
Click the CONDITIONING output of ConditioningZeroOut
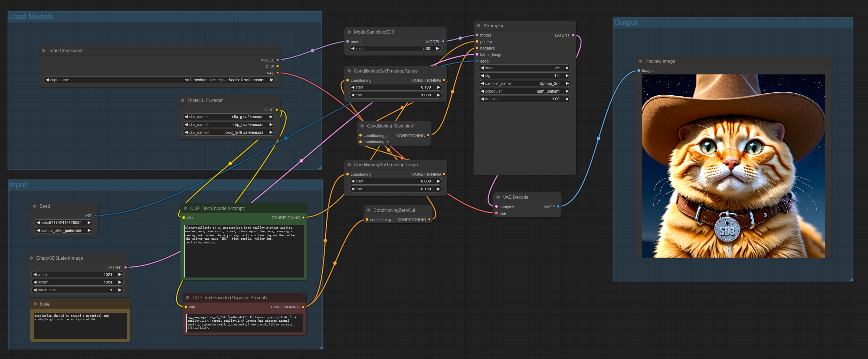pyautogui.click(x=429, y=220)
